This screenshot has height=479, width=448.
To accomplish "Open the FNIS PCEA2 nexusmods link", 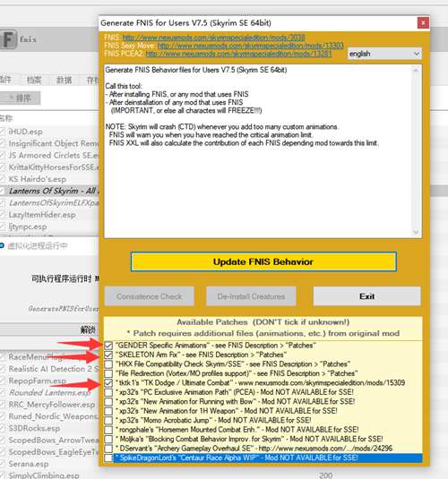I will [238, 54].
